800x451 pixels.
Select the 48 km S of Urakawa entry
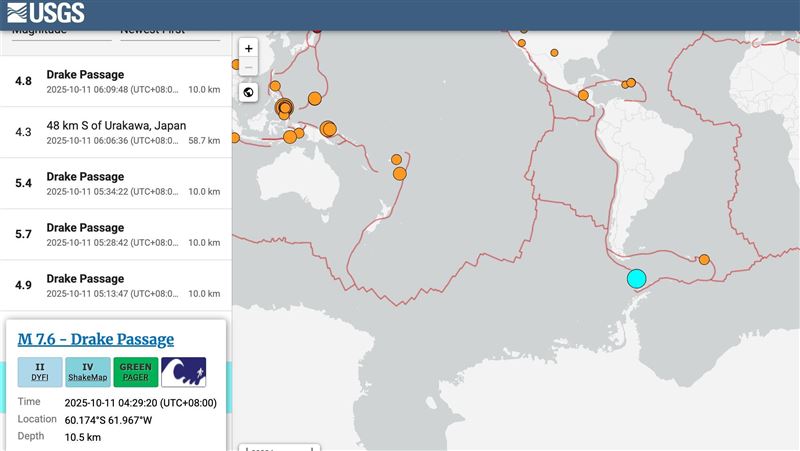116,132
